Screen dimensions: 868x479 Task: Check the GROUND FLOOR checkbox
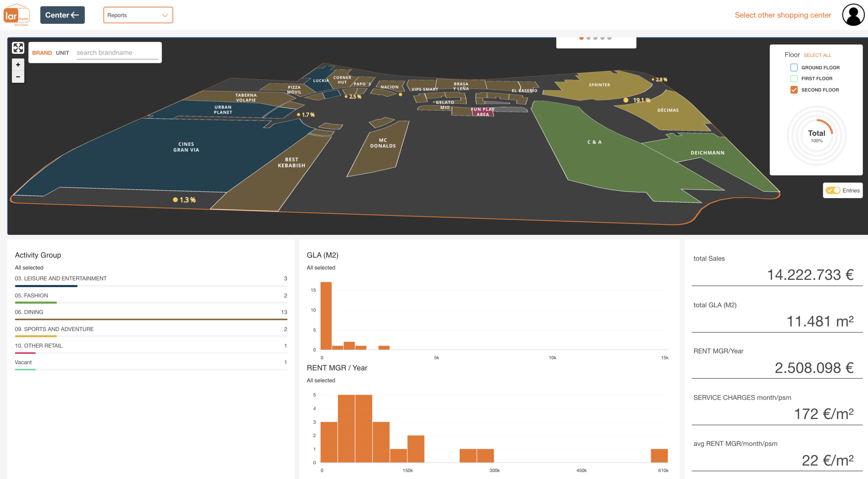[x=794, y=68]
